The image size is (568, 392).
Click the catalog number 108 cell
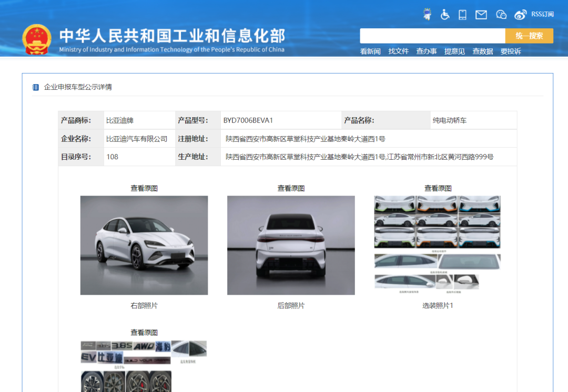pyautogui.click(x=139, y=157)
